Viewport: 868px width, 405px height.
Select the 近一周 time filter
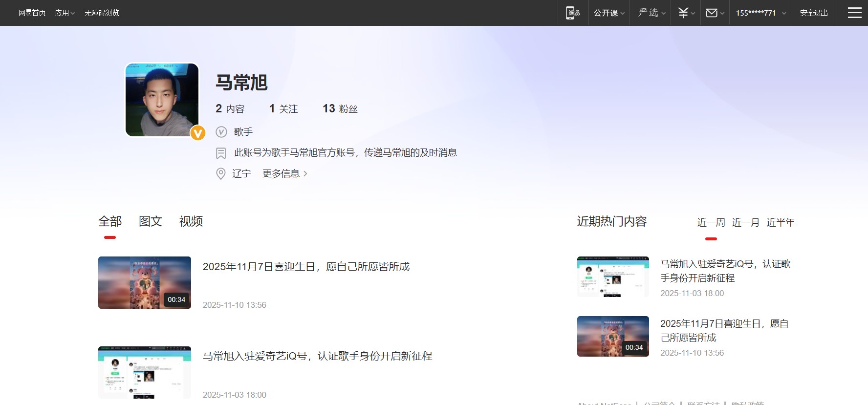(711, 222)
